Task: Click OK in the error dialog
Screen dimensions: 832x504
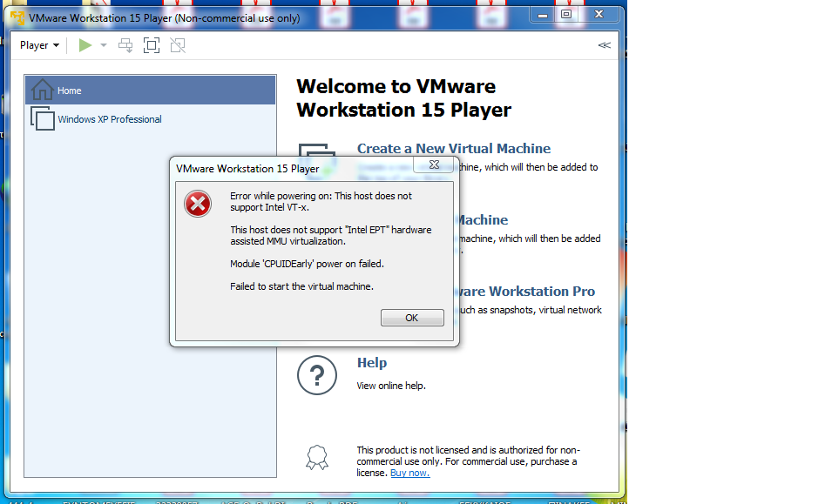Action: pos(412,318)
